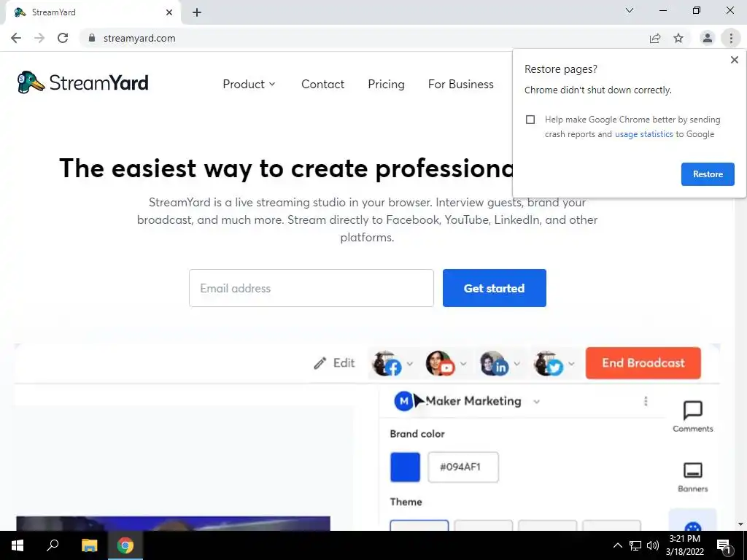The width and height of the screenshot is (747, 560).
Task: Open the volume control in tray
Action: (653, 545)
